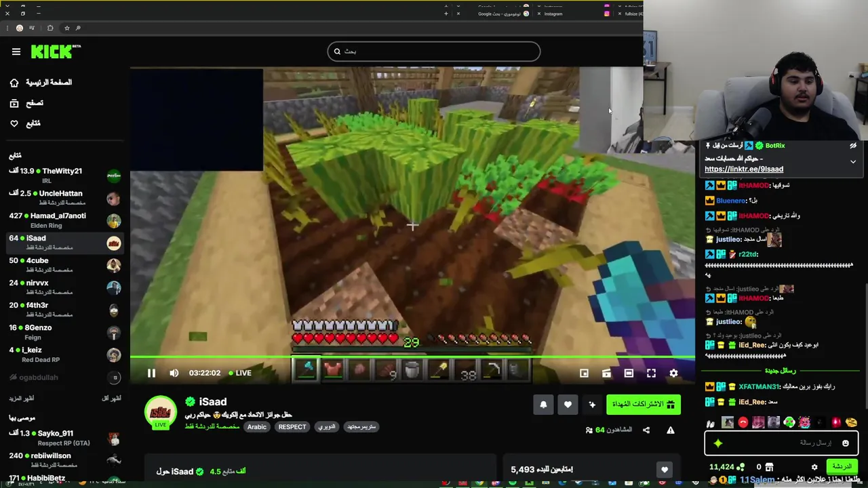The width and height of the screenshot is (868, 488).
Task: Open the linktr.ee/9Isaad link
Action: (x=744, y=169)
